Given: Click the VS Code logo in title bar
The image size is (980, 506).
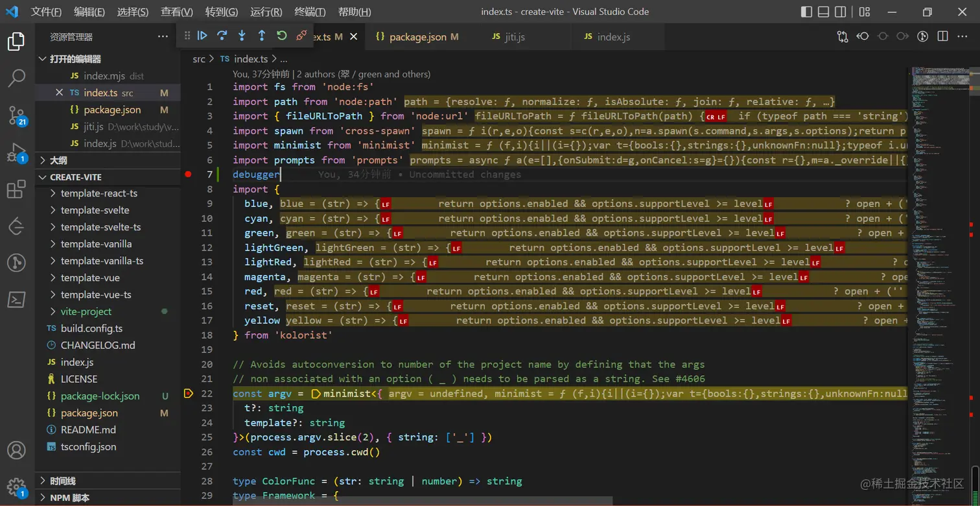Looking at the screenshot, I should point(12,12).
